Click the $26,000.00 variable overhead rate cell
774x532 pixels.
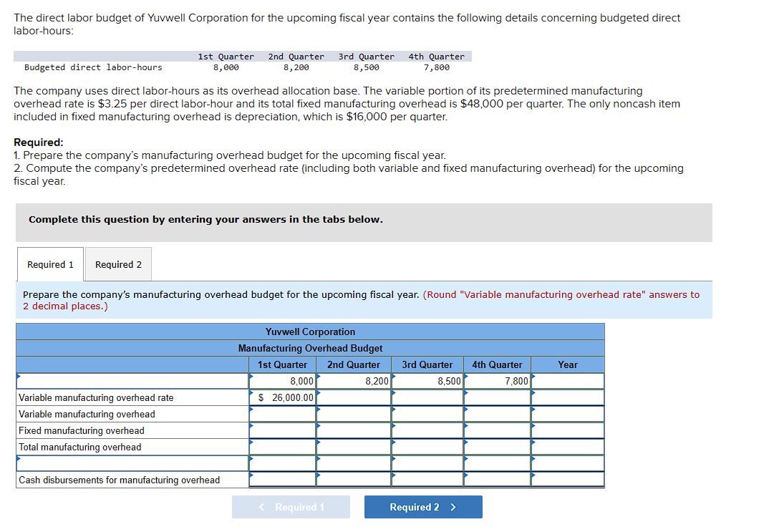tap(281, 397)
